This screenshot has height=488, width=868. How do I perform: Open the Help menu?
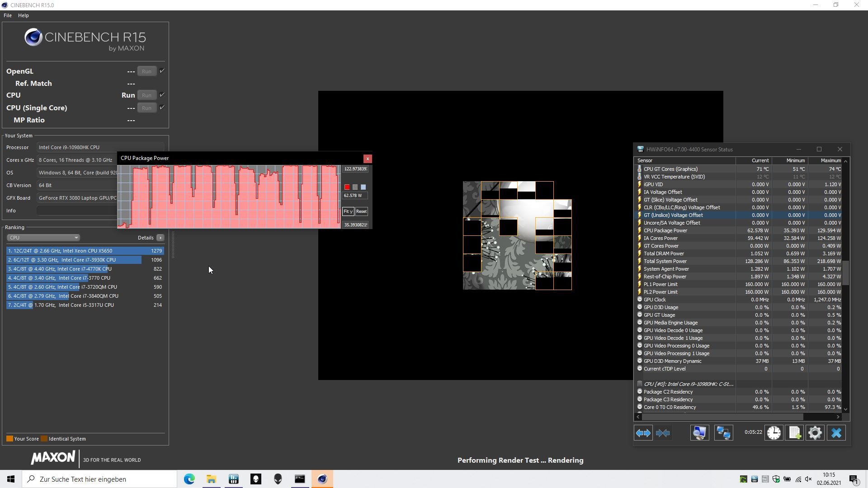pyautogui.click(x=24, y=15)
